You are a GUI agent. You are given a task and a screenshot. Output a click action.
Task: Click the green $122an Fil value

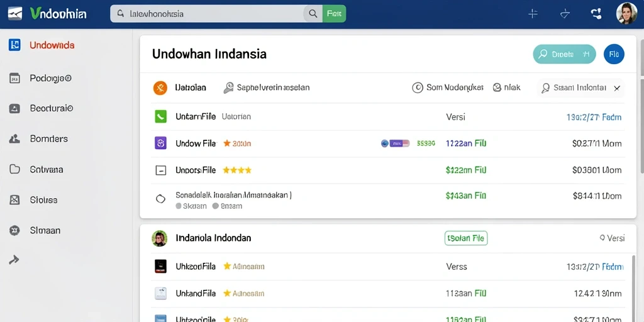466,170
